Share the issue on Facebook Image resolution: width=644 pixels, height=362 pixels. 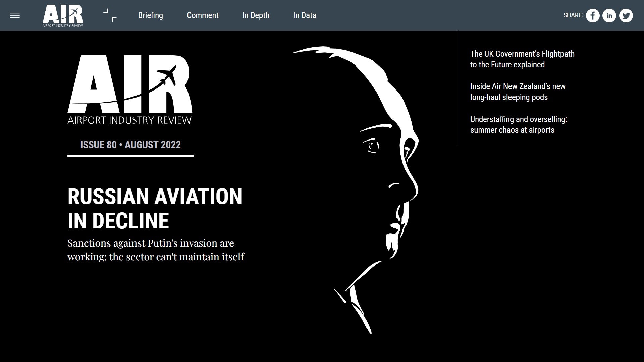pos(593,15)
